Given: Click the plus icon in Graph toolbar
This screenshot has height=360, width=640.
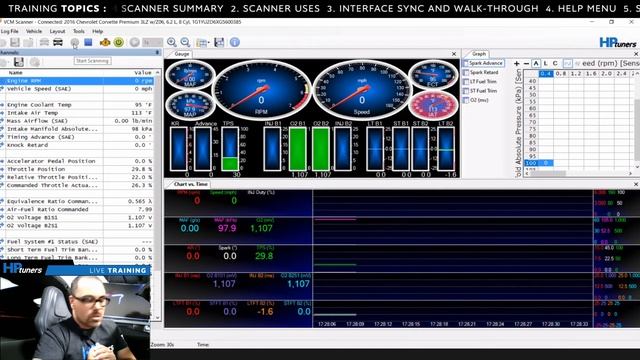Looking at the screenshot, I should [516, 63].
